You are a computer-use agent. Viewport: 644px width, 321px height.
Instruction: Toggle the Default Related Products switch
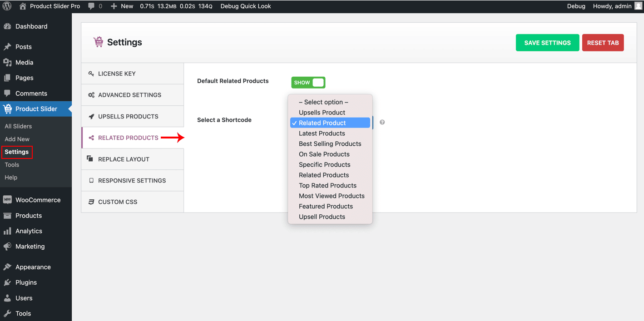point(308,83)
